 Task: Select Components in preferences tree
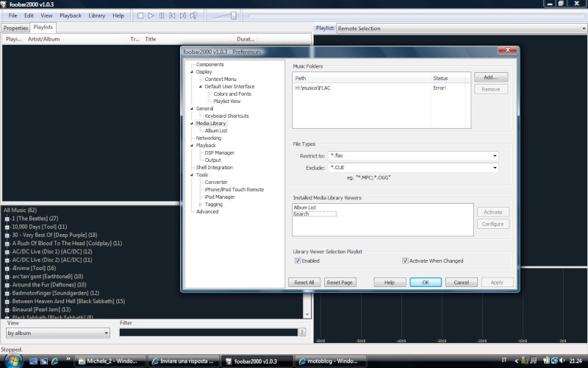coord(209,65)
